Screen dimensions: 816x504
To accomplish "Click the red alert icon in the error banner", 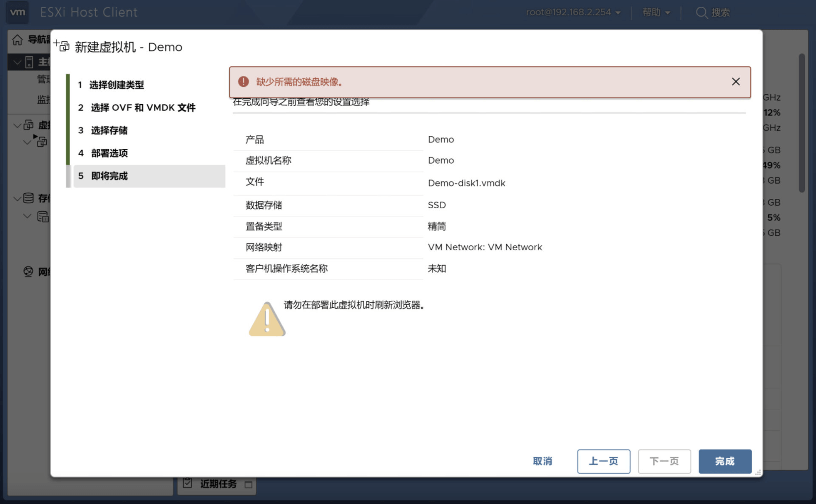I will point(243,82).
